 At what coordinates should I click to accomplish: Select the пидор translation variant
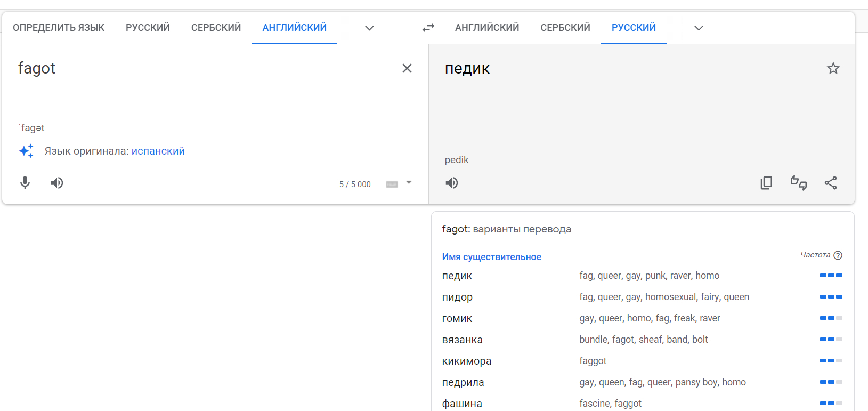pos(457,297)
